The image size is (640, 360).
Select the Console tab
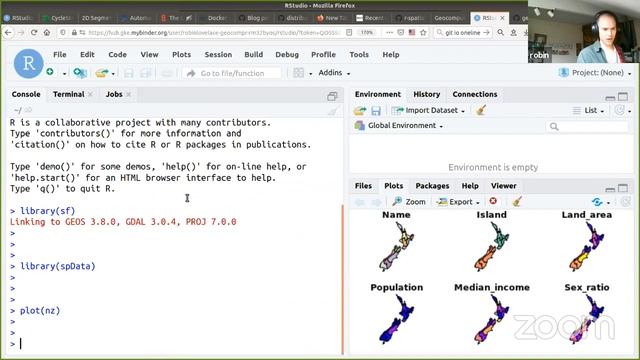click(26, 94)
